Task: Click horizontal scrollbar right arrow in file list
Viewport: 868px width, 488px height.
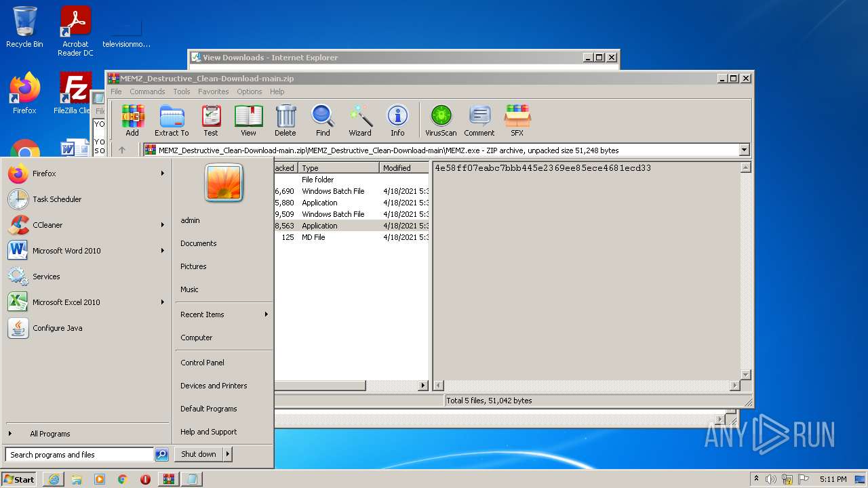Action: pyautogui.click(x=423, y=386)
